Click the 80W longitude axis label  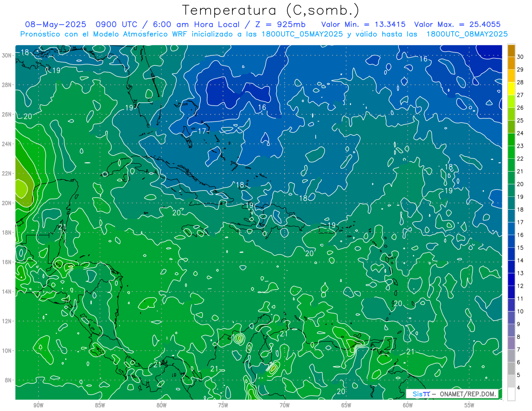click(x=161, y=405)
